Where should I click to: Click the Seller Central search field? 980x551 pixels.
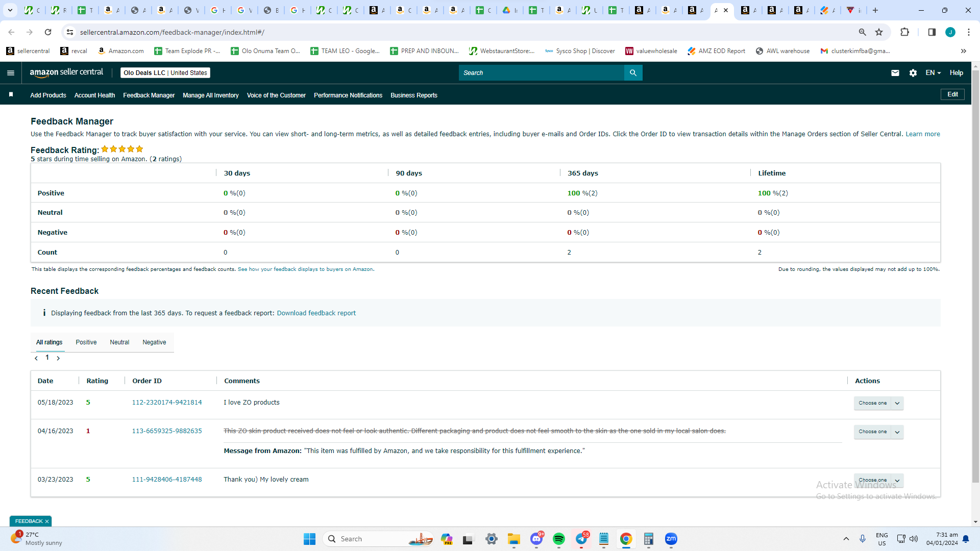[541, 73]
